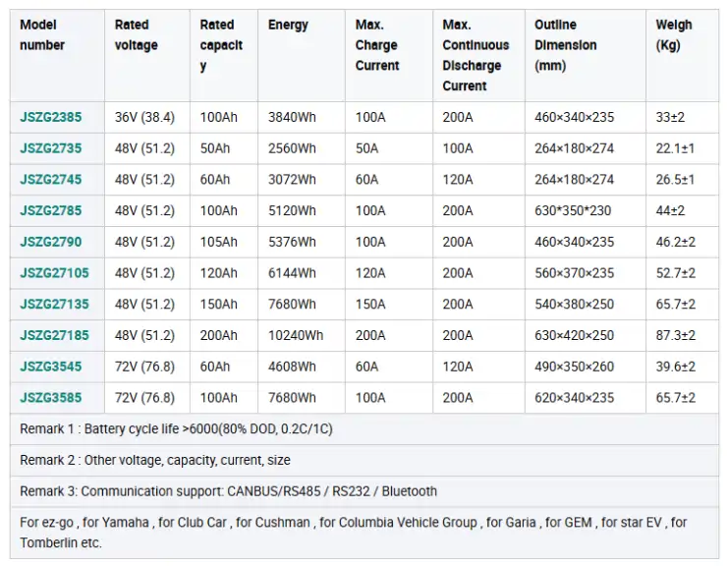The height and width of the screenshot is (566, 728).
Task: Click the 630×420×250 dimension cell
Action: click(574, 335)
